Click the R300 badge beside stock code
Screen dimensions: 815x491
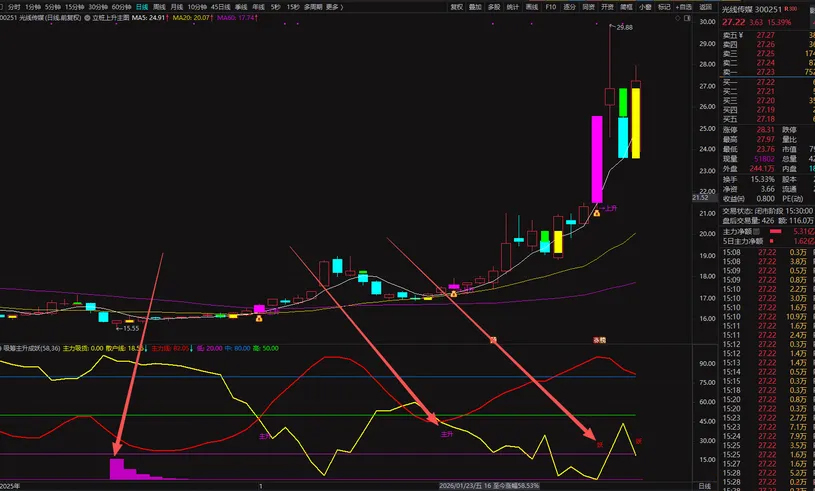[x=791, y=9]
